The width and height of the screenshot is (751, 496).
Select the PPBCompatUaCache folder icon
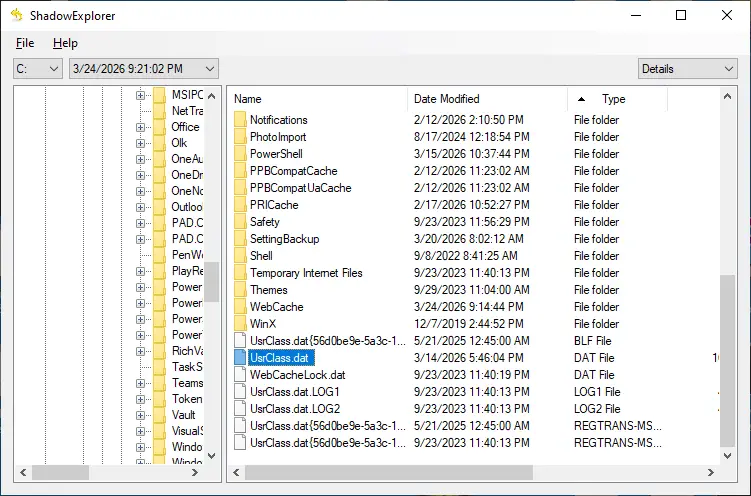[240, 188]
